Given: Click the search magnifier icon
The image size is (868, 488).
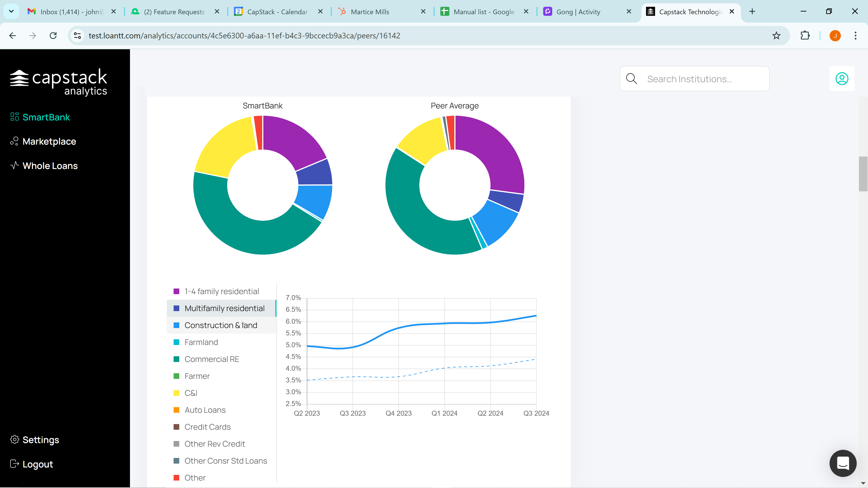Looking at the screenshot, I should [x=631, y=79].
